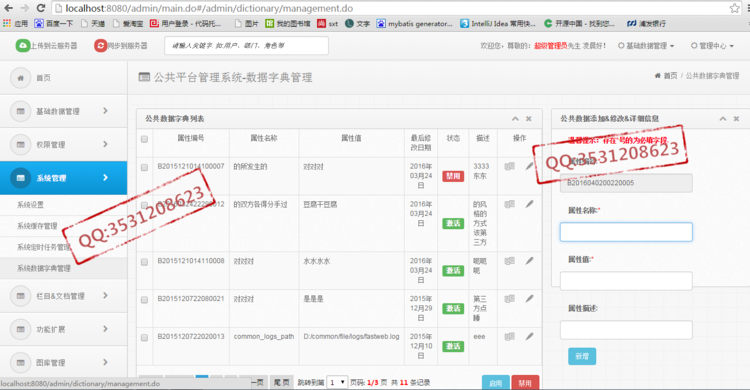Open details icon for common_logs_path row
This screenshot has width=750, height=390.
click(509, 337)
